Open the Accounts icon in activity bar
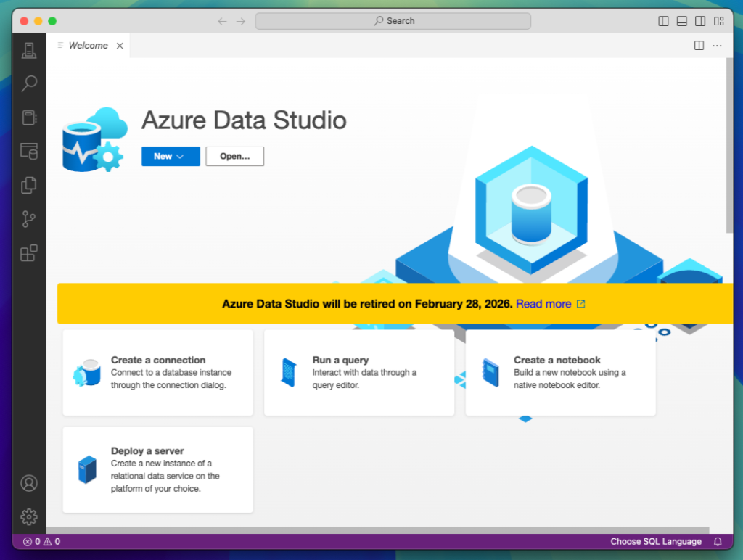Image resolution: width=743 pixels, height=560 pixels. pyautogui.click(x=29, y=483)
